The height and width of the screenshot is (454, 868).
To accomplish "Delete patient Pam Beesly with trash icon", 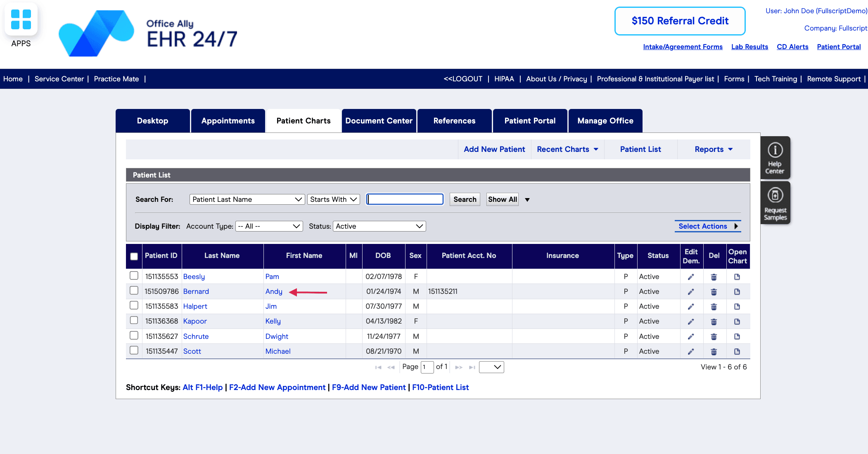I will pos(714,277).
